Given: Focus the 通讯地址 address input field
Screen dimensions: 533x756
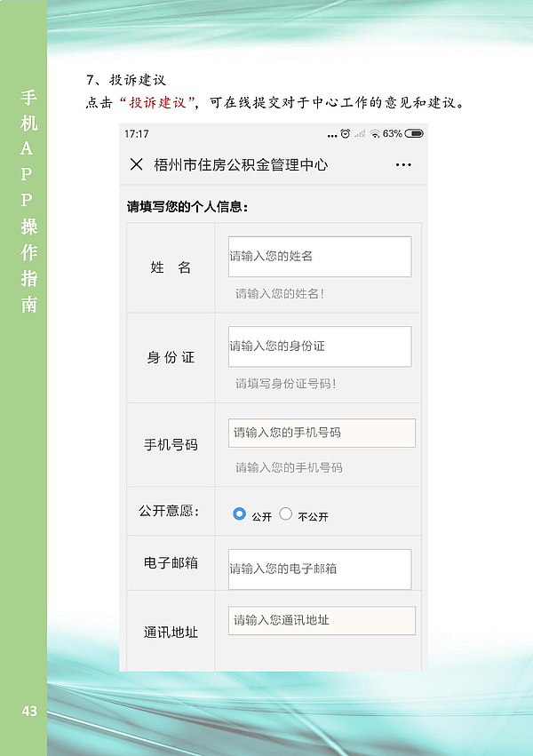Looking at the screenshot, I should [322, 620].
